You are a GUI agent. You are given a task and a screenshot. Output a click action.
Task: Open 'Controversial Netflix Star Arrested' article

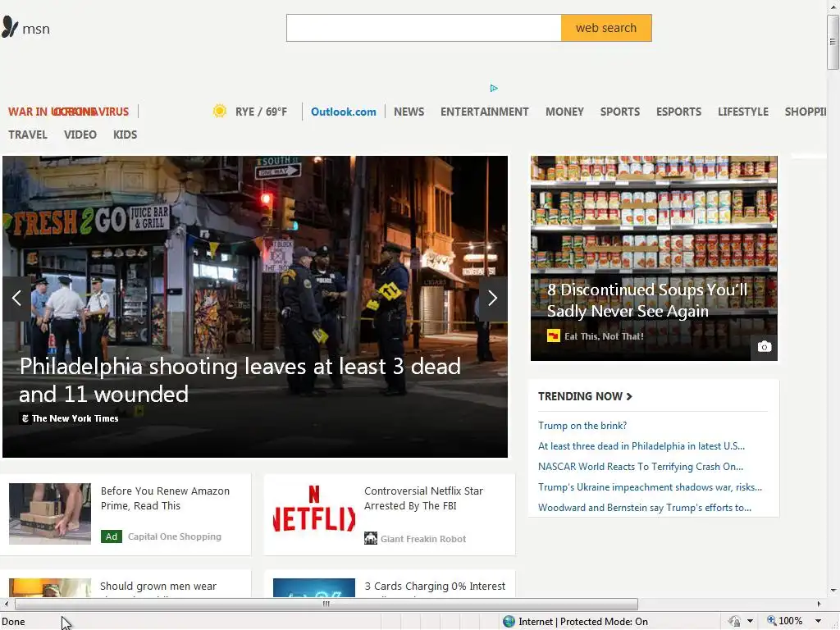coord(423,498)
